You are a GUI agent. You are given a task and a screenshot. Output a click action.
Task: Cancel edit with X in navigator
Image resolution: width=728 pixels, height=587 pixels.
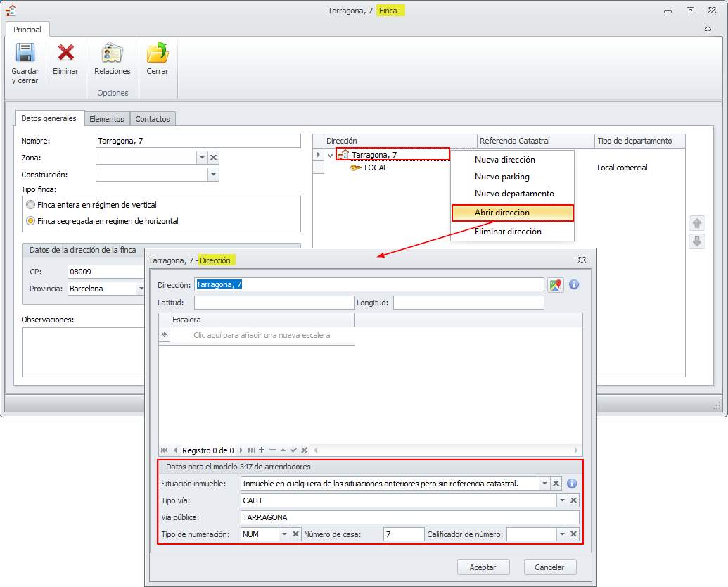[x=304, y=450]
